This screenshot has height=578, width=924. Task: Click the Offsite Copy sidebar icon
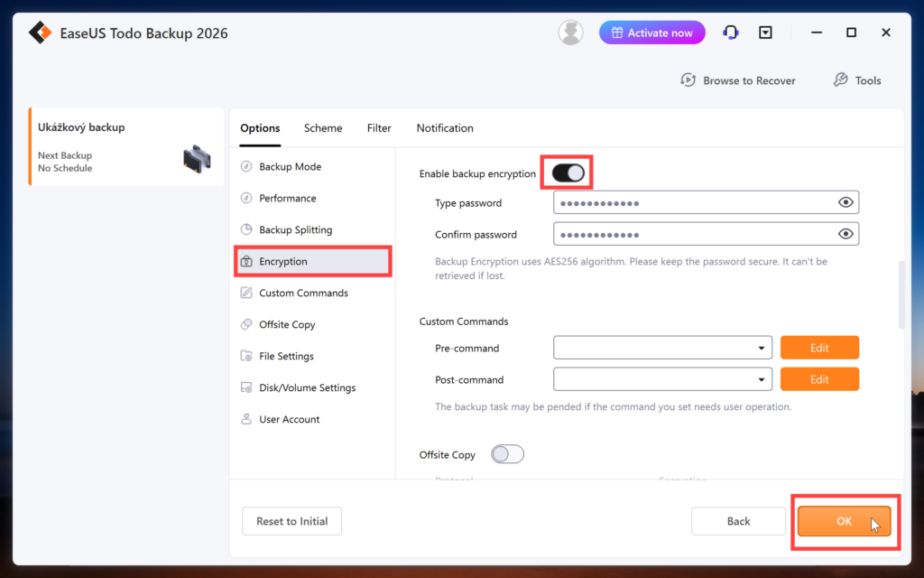246,324
